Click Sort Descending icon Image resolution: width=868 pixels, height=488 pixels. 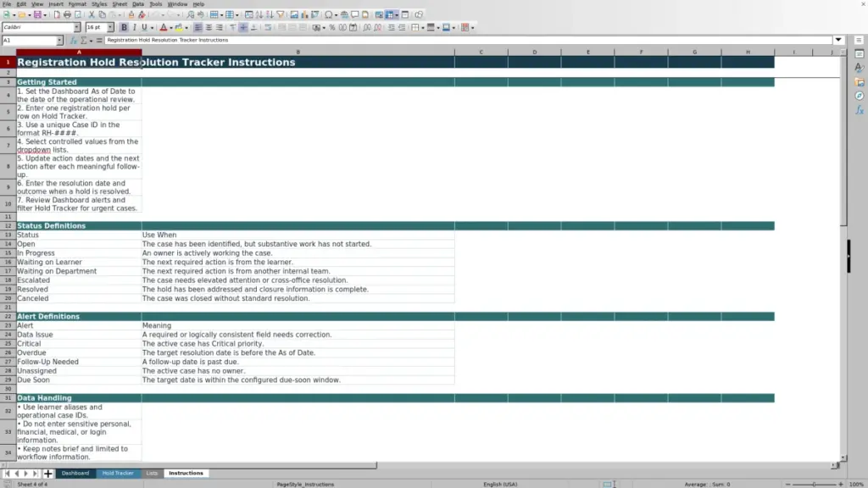(x=270, y=15)
